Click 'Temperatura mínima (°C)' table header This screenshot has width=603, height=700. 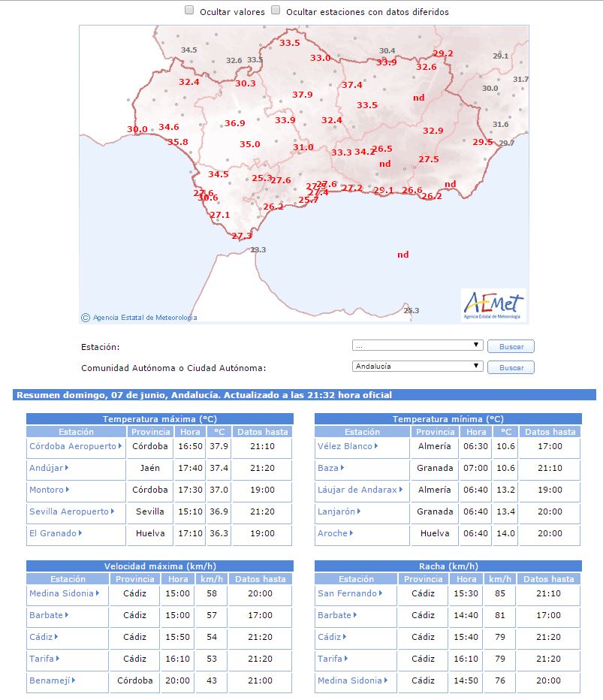pyautogui.click(x=448, y=419)
